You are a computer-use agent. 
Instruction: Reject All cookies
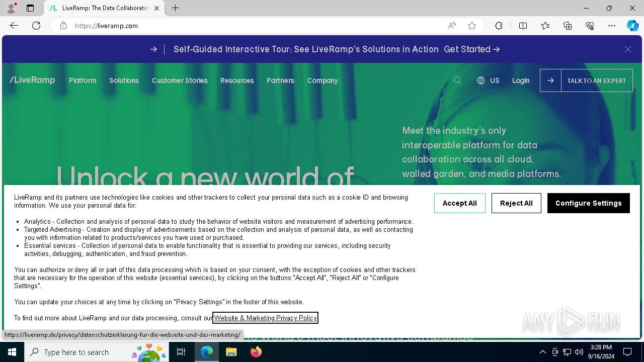pos(516,203)
